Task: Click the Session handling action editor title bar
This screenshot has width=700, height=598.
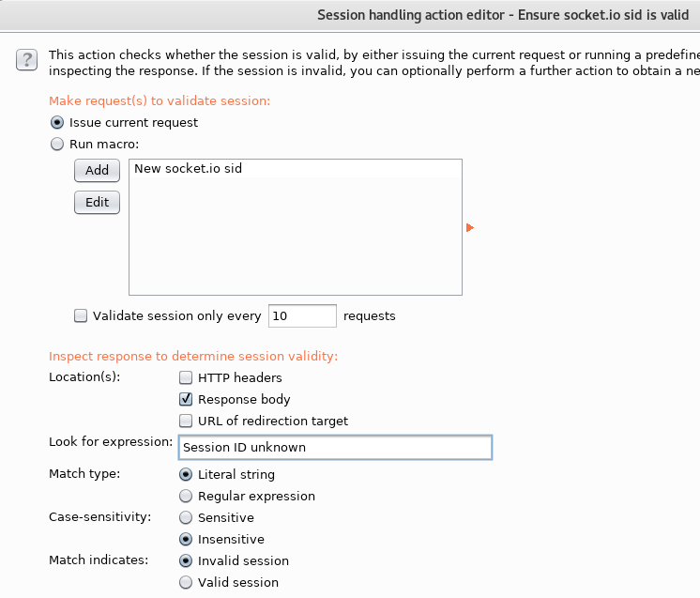Action: point(350,15)
